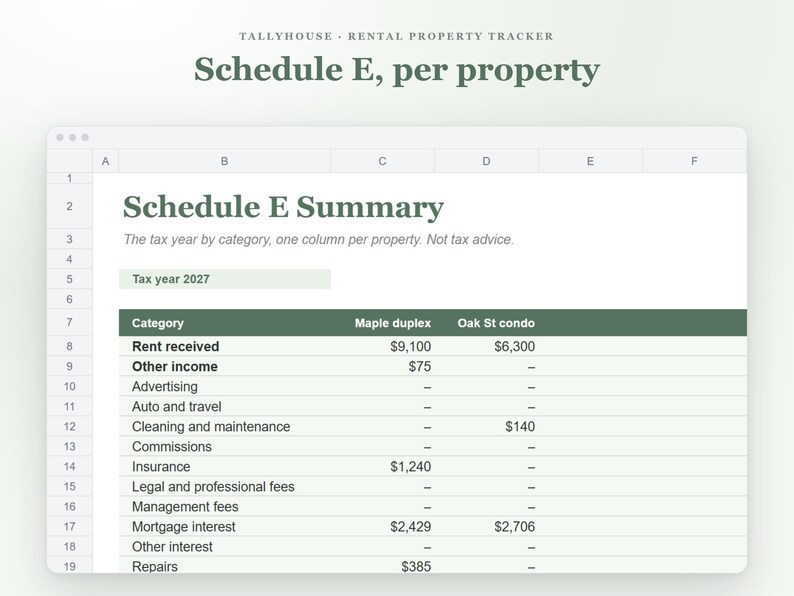Select the Cleaning and maintenance label
The width and height of the screenshot is (794, 596).
coord(211,427)
